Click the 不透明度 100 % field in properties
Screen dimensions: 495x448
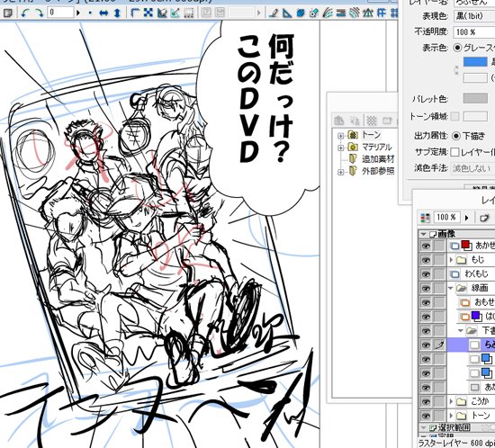474,31
